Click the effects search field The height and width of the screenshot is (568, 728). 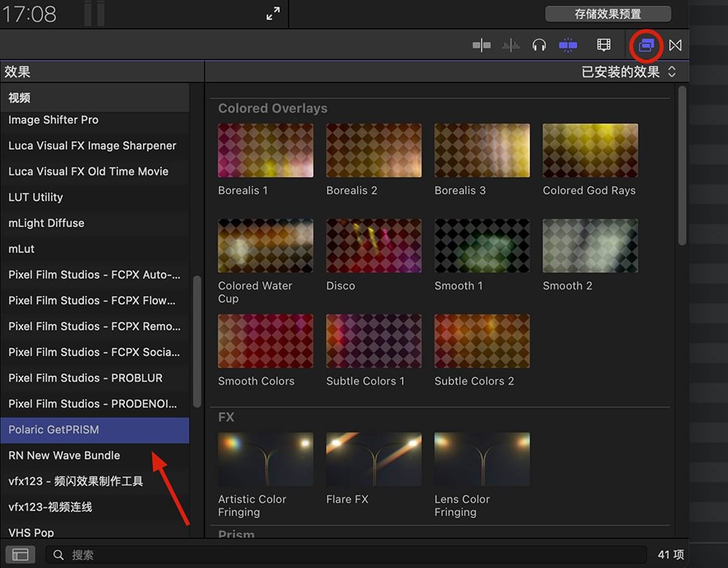coord(349,554)
